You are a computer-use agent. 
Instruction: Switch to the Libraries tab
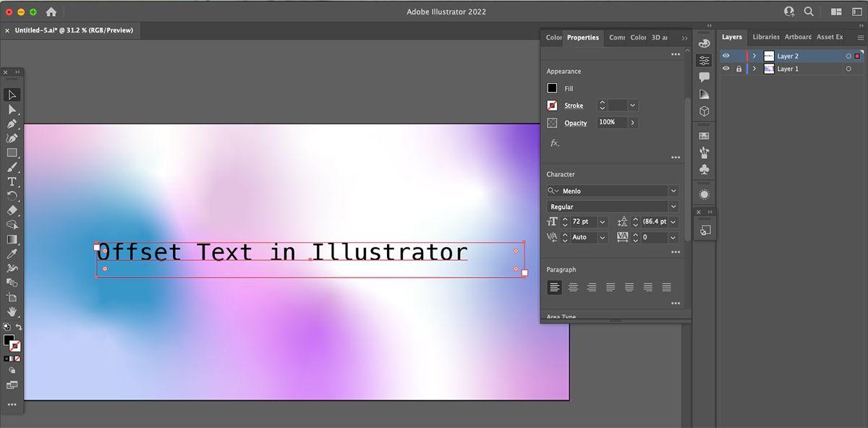(765, 37)
